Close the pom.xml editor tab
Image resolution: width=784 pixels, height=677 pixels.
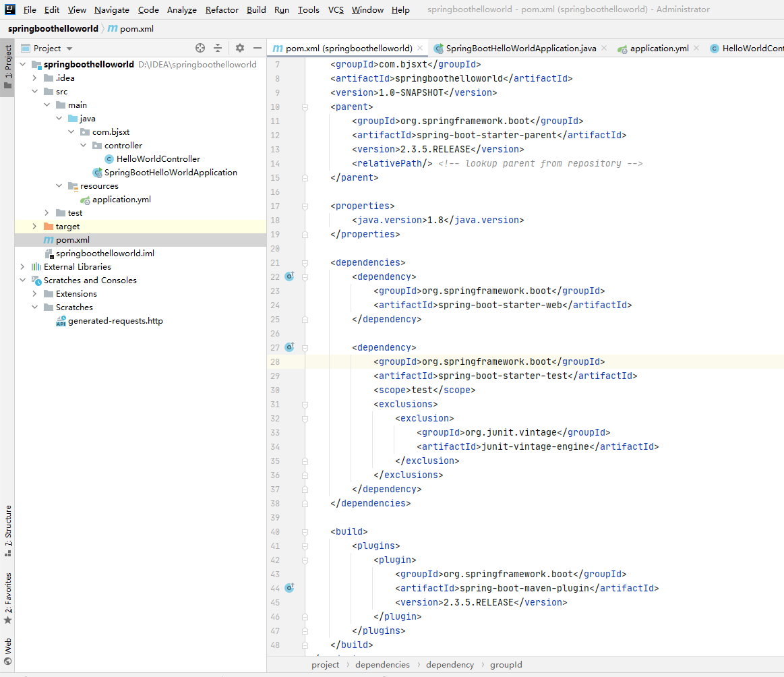tap(420, 48)
